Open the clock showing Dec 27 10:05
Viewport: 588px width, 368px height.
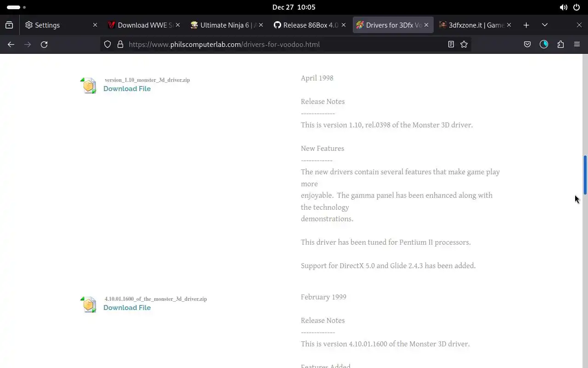[x=294, y=7]
